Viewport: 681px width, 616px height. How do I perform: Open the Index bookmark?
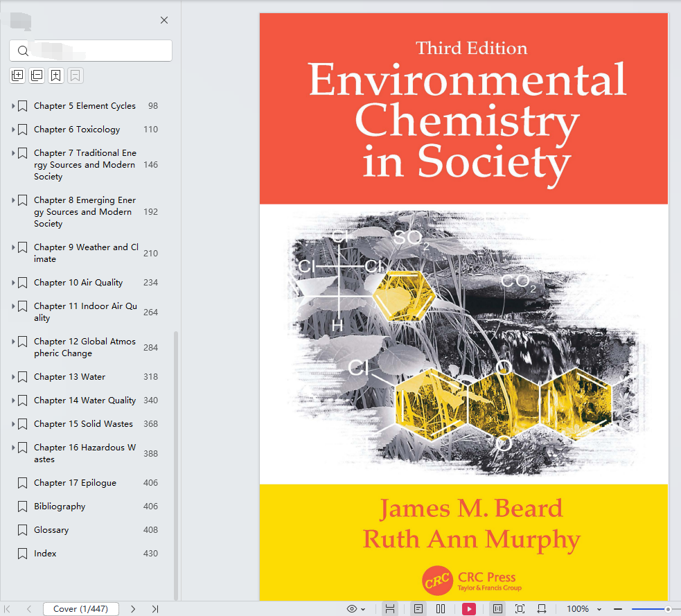point(45,554)
